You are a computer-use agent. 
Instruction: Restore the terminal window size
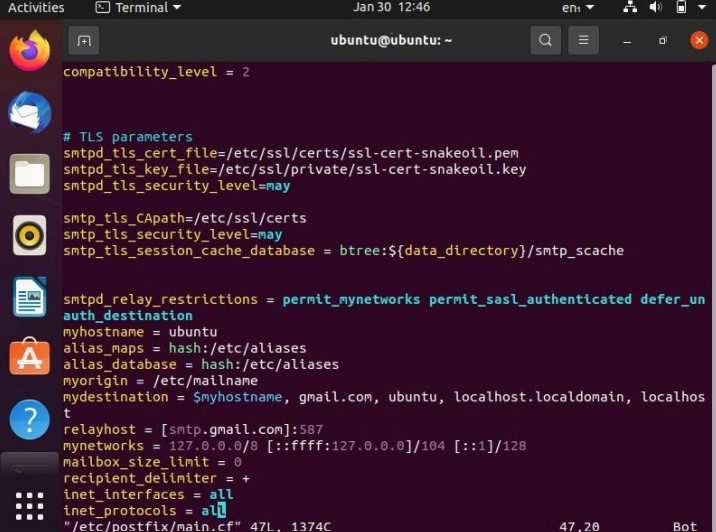(663, 41)
